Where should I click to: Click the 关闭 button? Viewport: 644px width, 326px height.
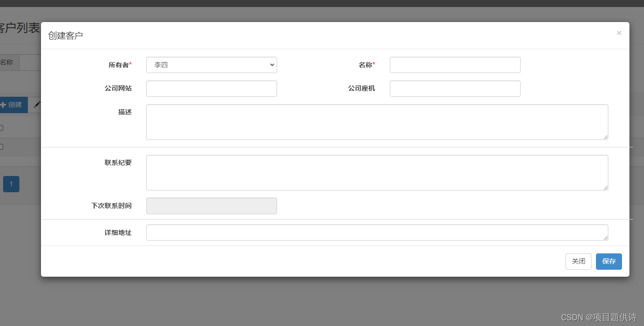coord(578,261)
